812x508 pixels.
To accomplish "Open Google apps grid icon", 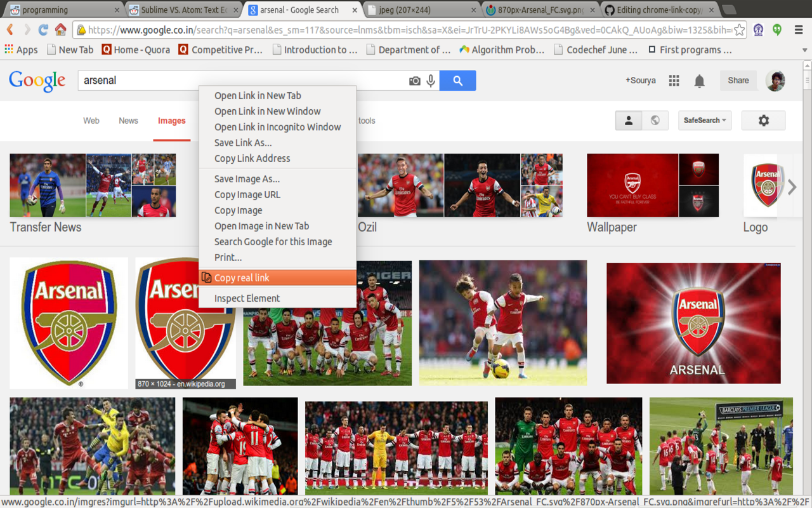I will (674, 81).
